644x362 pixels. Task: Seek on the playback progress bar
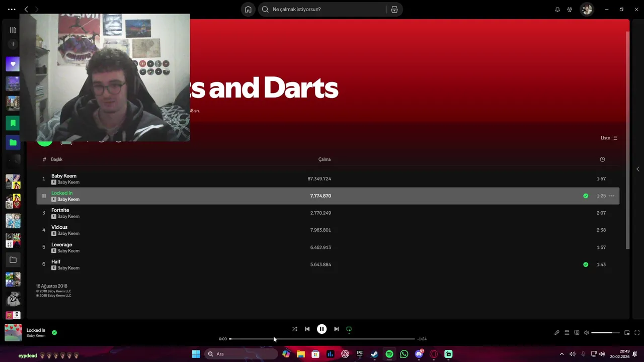(322, 339)
